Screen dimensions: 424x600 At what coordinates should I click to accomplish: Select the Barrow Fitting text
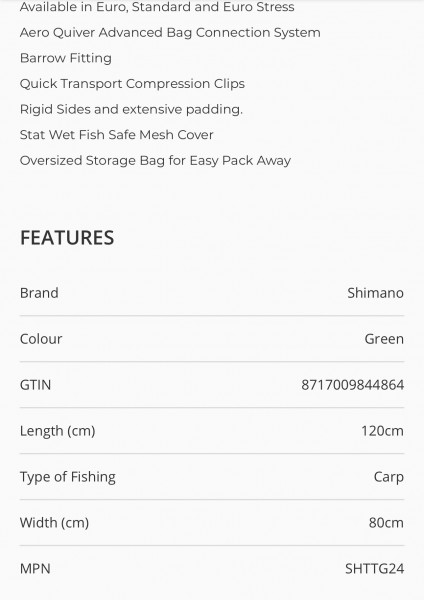pyautogui.click(x=66, y=58)
